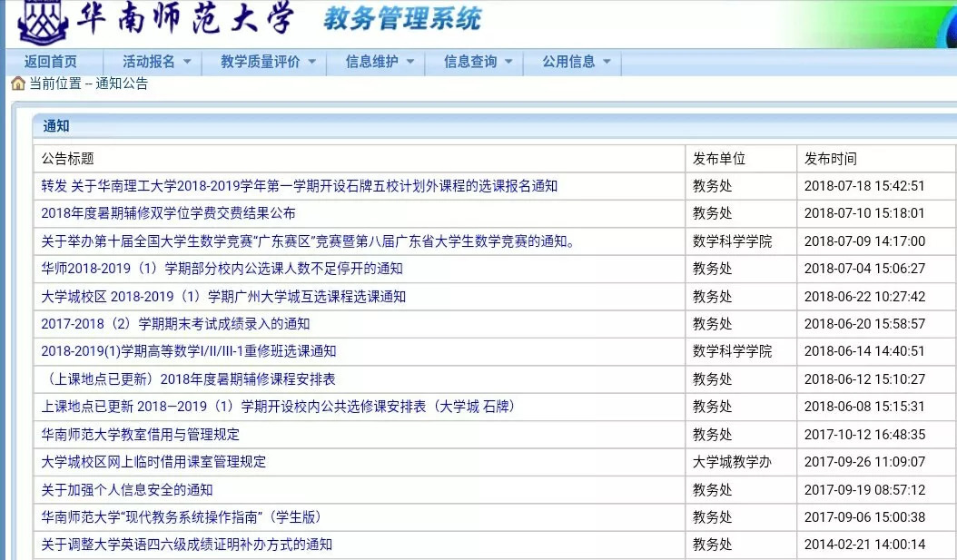Open 期末考试成绩录入的通知 link
The image size is (957, 560).
tap(175, 324)
